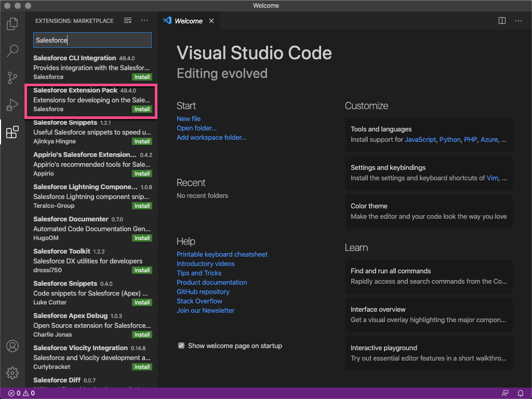Select the Welcome editor tab
532x399 pixels.
pos(188,21)
